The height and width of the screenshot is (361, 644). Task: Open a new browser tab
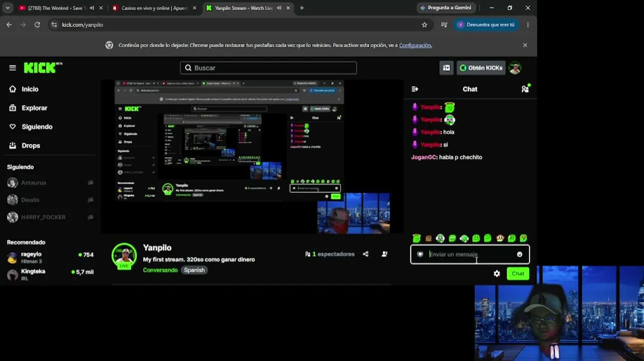tap(301, 8)
